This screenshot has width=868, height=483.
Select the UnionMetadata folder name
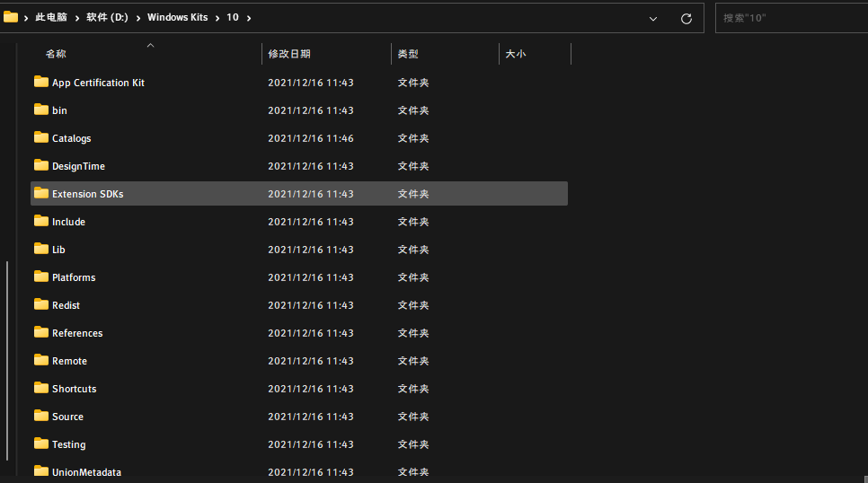pyautogui.click(x=86, y=472)
